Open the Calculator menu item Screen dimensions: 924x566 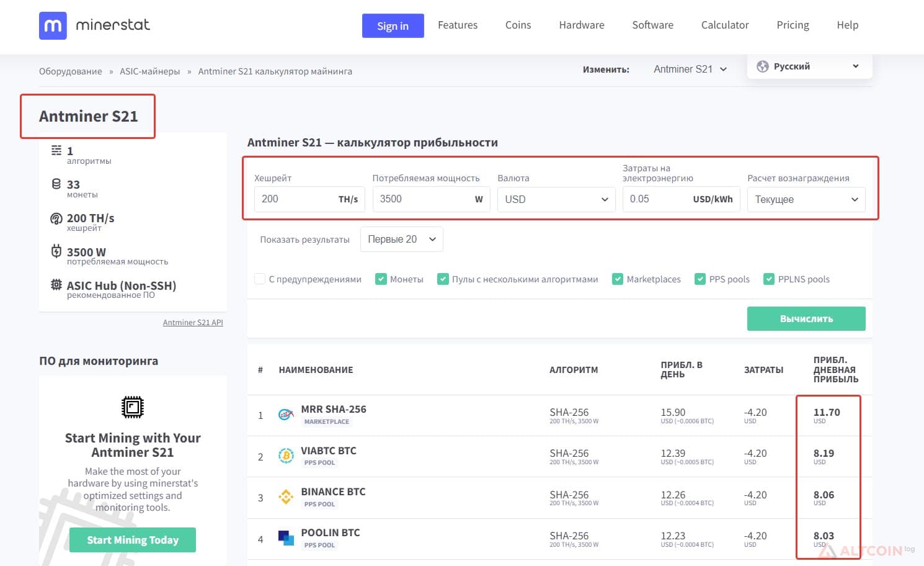click(725, 25)
